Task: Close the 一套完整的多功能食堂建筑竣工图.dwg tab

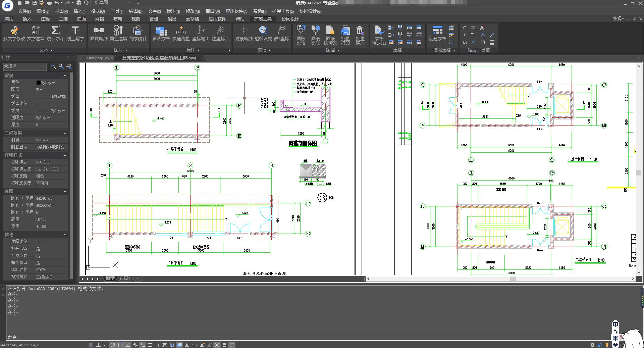Action: pyautogui.click(x=203, y=58)
